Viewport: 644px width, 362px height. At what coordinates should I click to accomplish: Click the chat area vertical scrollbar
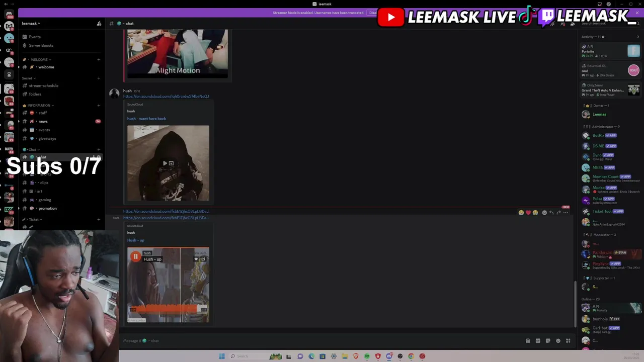(x=575, y=304)
